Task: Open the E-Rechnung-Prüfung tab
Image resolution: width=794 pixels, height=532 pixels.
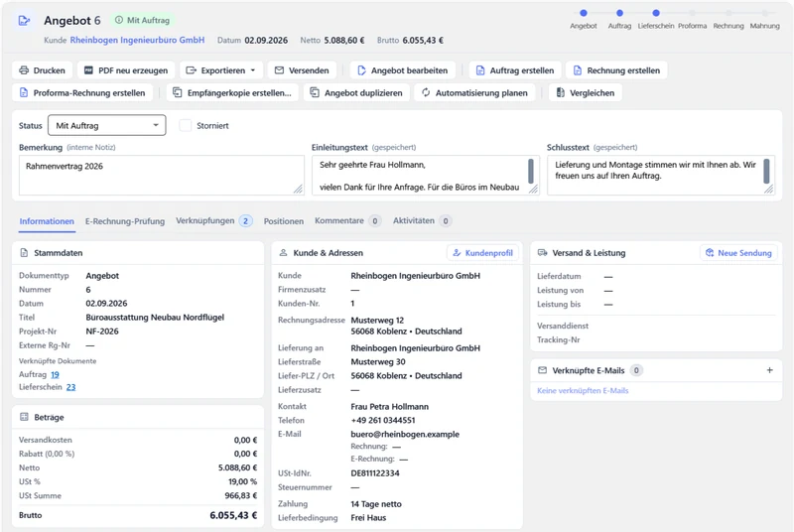Action: point(125,221)
